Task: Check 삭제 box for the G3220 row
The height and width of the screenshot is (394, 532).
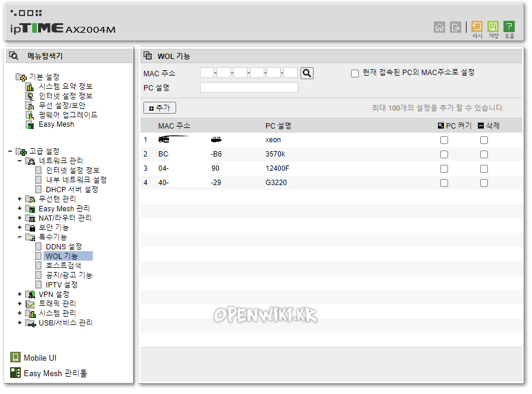Action: point(484,183)
